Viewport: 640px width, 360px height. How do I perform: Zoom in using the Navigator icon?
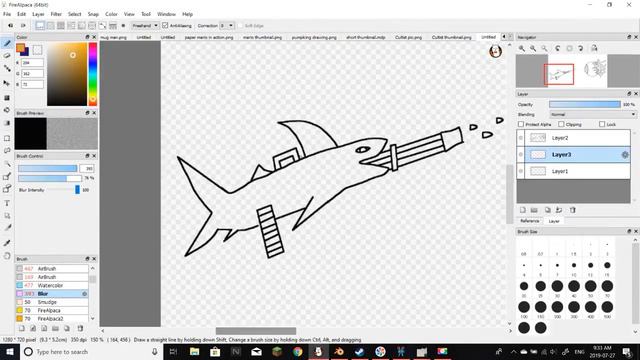coord(522,48)
